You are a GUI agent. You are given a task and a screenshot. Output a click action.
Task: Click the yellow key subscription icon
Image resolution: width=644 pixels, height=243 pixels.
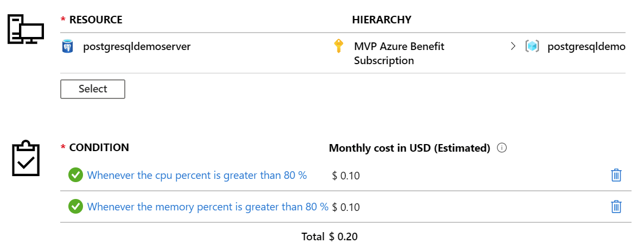pyautogui.click(x=338, y=46)
